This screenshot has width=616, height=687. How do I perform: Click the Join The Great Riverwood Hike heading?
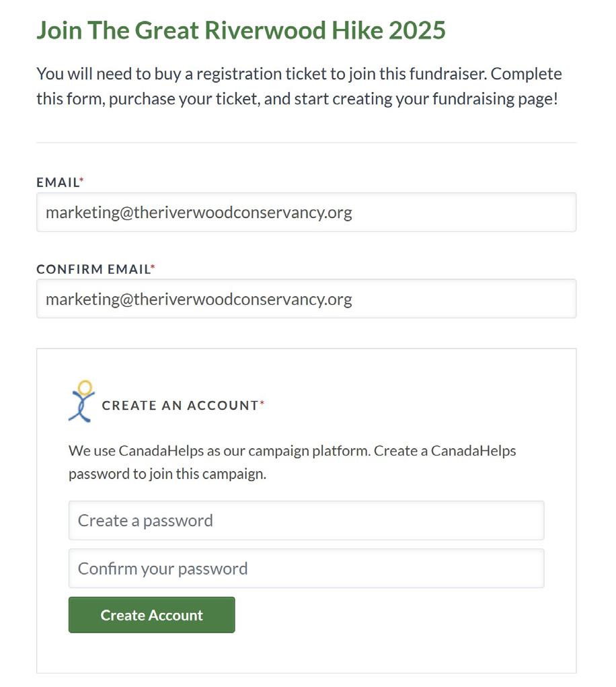[241, 30]
